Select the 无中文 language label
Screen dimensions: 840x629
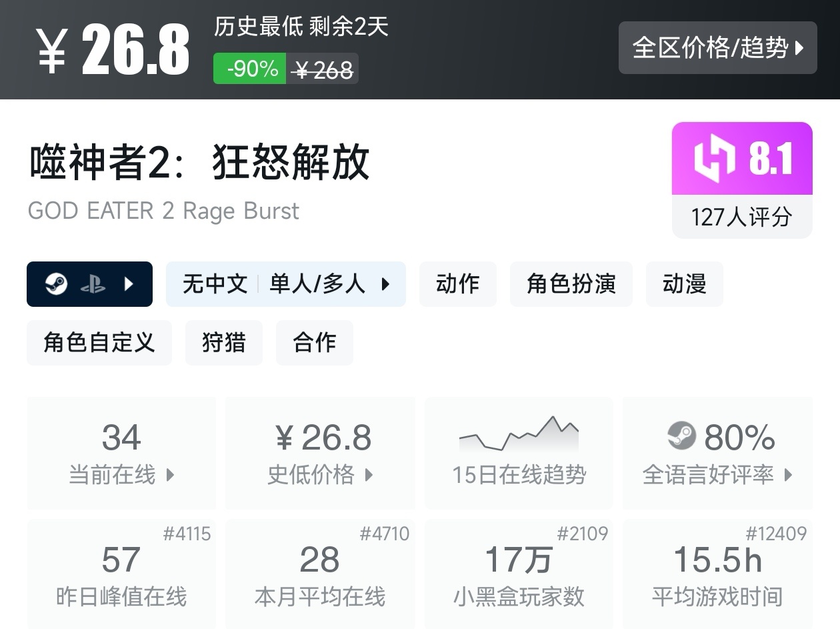[215, 284]
